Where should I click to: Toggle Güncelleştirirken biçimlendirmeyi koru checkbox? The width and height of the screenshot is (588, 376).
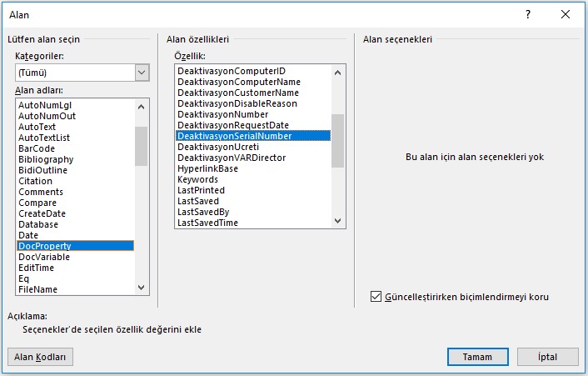point(376,296)
